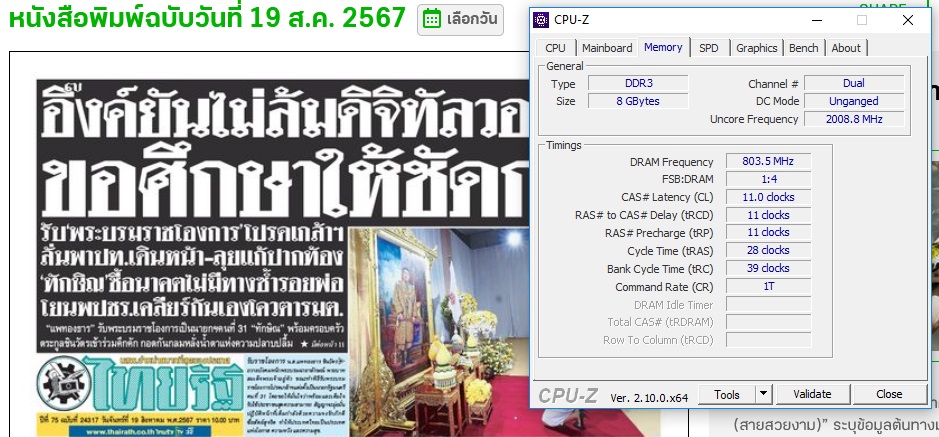Click the Tools button
This screenshot has width=939, height=437.
726,394
